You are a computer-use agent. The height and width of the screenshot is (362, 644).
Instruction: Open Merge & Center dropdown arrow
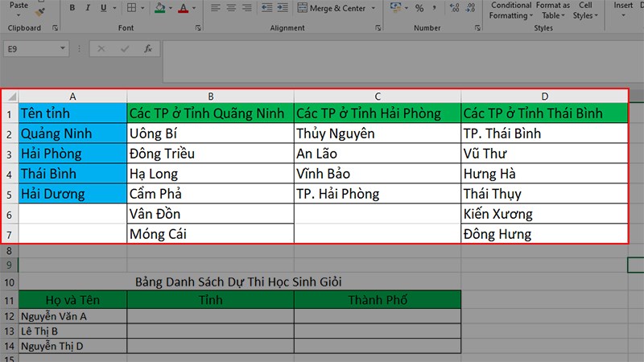click(x=374, y=8)
